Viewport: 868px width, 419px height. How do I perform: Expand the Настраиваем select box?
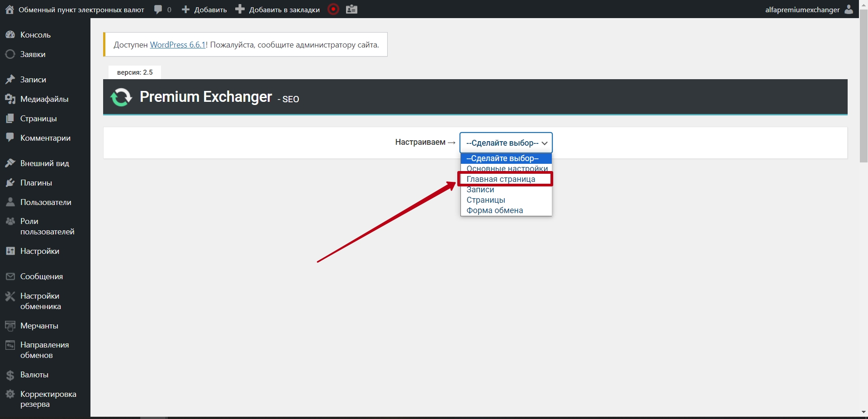click(x=506, y=143)
